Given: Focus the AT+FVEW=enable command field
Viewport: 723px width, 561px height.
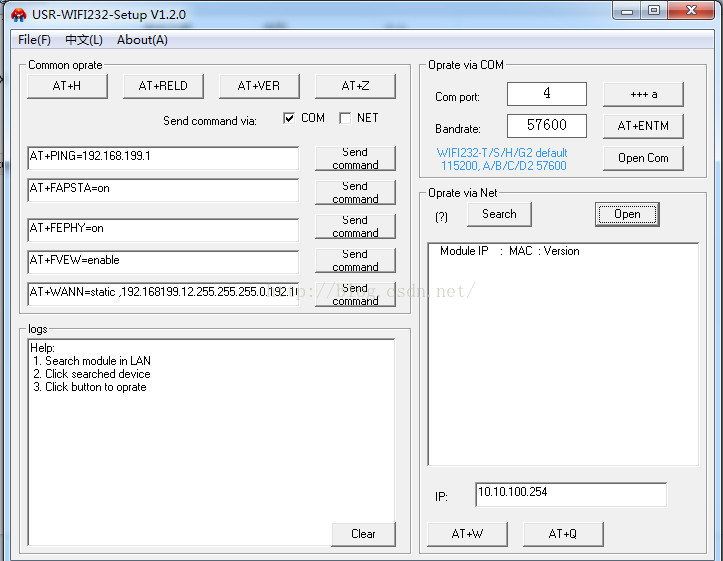Looking at the screenshot, I should (x=163, y=262).
